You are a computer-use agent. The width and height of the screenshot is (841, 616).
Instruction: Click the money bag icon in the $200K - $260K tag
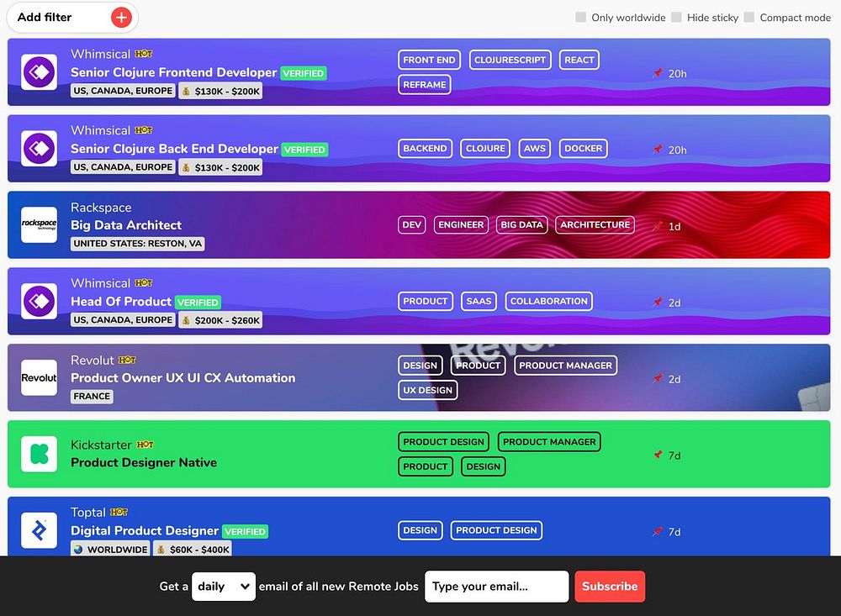[186, 320]
